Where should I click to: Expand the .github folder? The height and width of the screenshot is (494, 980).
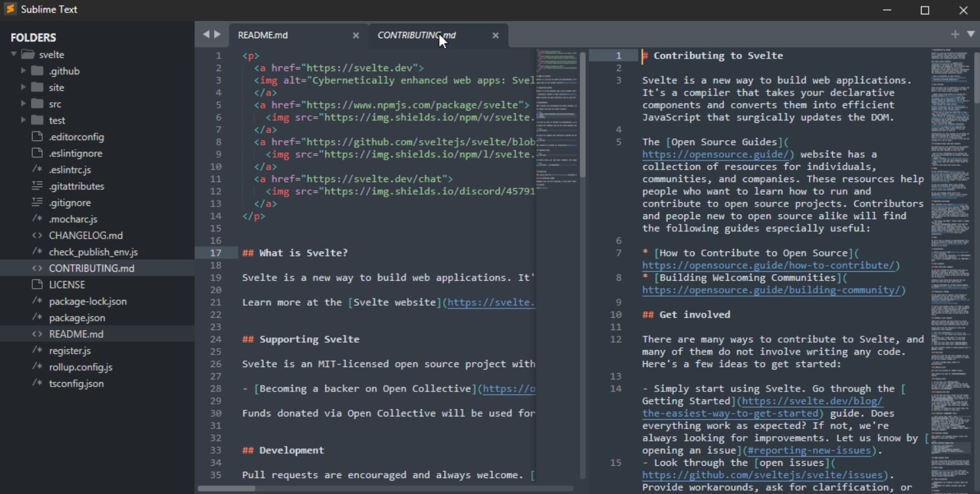click(22, 70)
